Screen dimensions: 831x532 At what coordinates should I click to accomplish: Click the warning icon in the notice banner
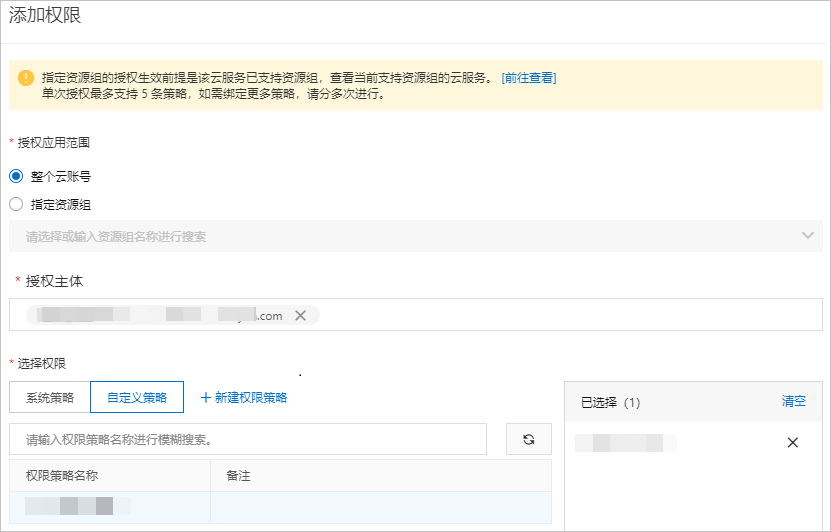pos(26,78)
